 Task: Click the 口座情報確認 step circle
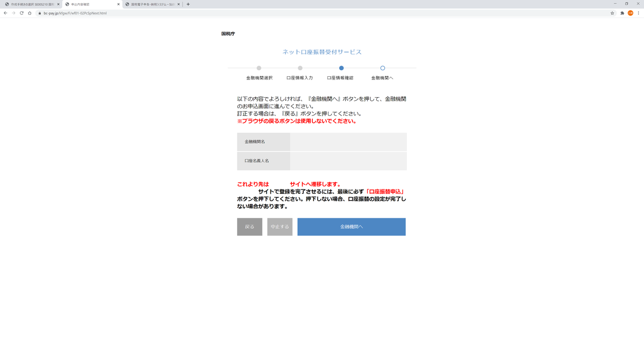341,68
